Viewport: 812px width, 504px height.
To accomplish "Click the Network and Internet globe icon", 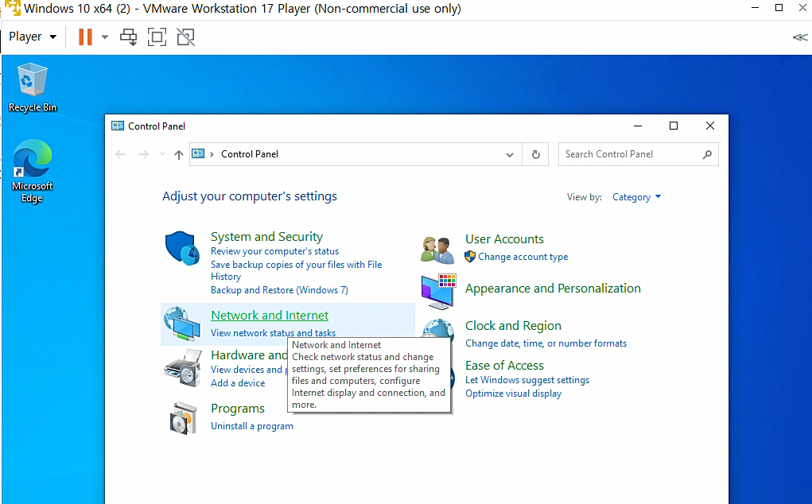I will [182, 324].
